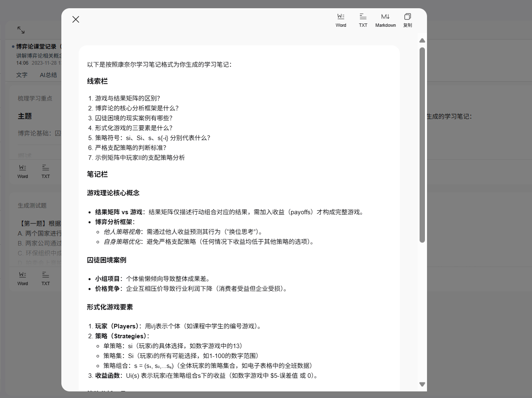Viewport: 532px width, 398px height.
Task: Copy the notes with 复制 icon
Action: [408, 20]
